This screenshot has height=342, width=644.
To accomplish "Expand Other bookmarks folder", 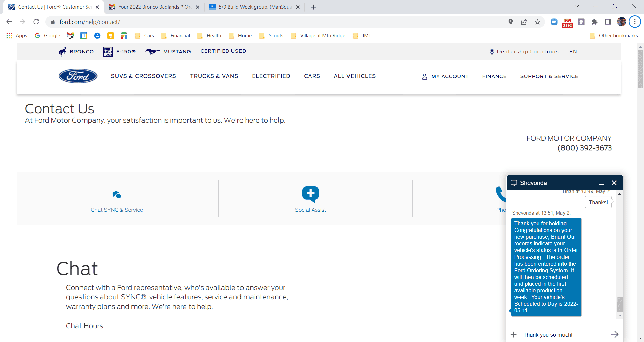I will pyautogui.click(x=613, y=36).
